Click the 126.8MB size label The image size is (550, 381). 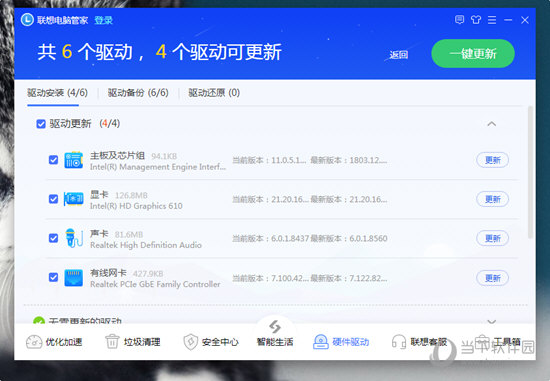[131, 195]
